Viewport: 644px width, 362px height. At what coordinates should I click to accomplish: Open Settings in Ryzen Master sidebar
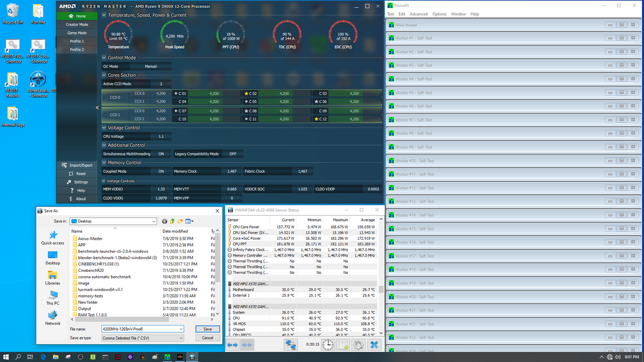[x=77, y=182]
